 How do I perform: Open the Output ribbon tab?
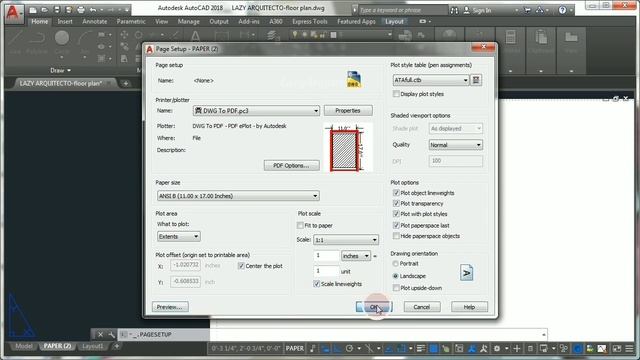[x=219, y=22]
